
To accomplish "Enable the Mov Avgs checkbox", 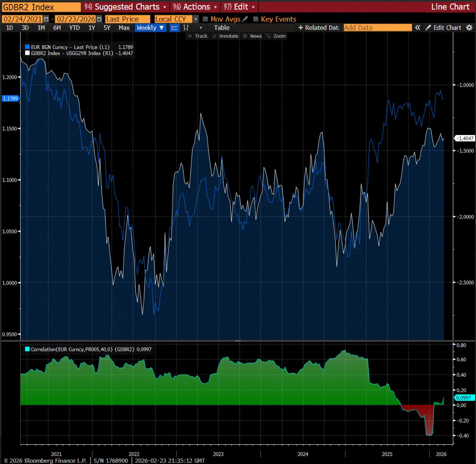I will point(205,19).
